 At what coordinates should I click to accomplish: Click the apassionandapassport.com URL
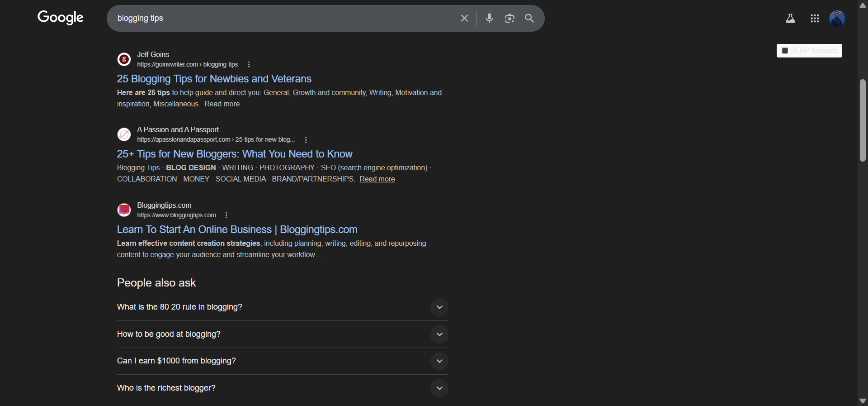(216, 140)
